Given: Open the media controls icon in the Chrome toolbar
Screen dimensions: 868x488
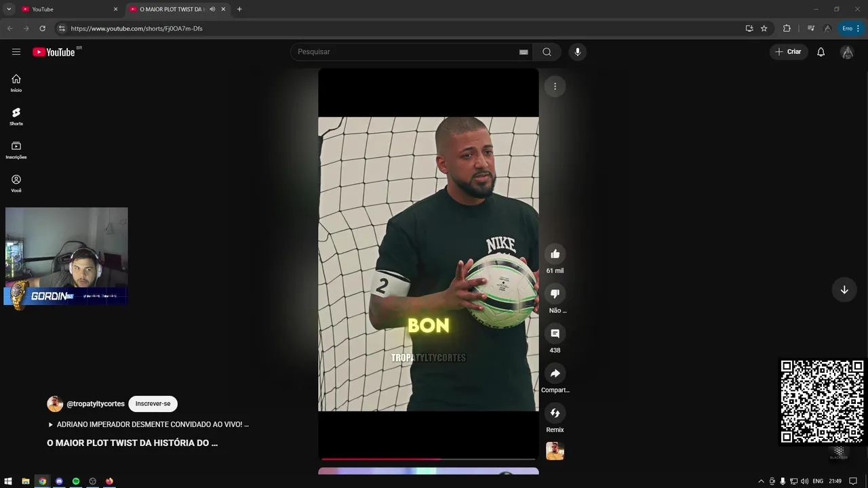Looking at the screenshot, I should coord(810,28).
